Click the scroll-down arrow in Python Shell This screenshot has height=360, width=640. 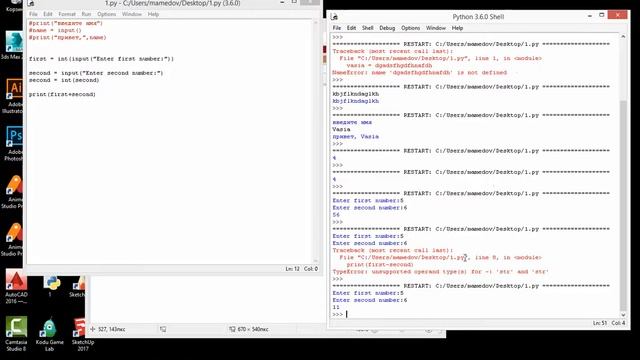coord(623,315)
